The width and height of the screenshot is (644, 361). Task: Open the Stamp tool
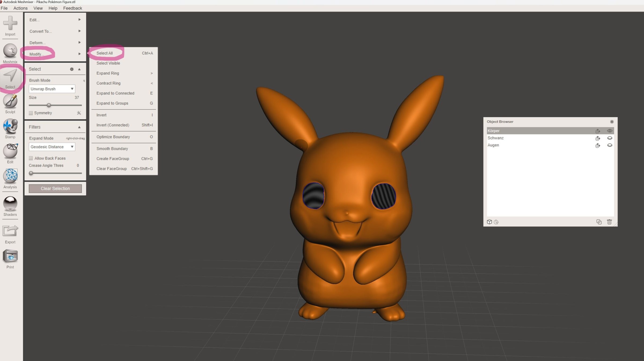(10, 126)
